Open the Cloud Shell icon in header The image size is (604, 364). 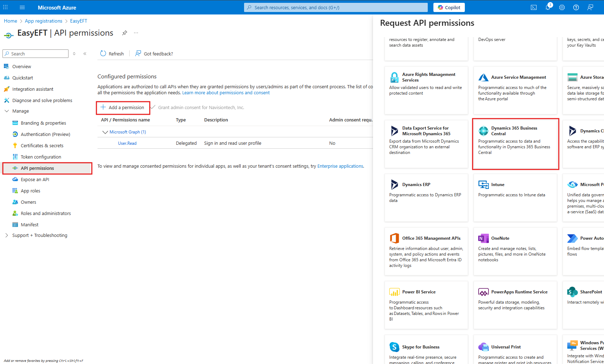click(x=533, y=7)
